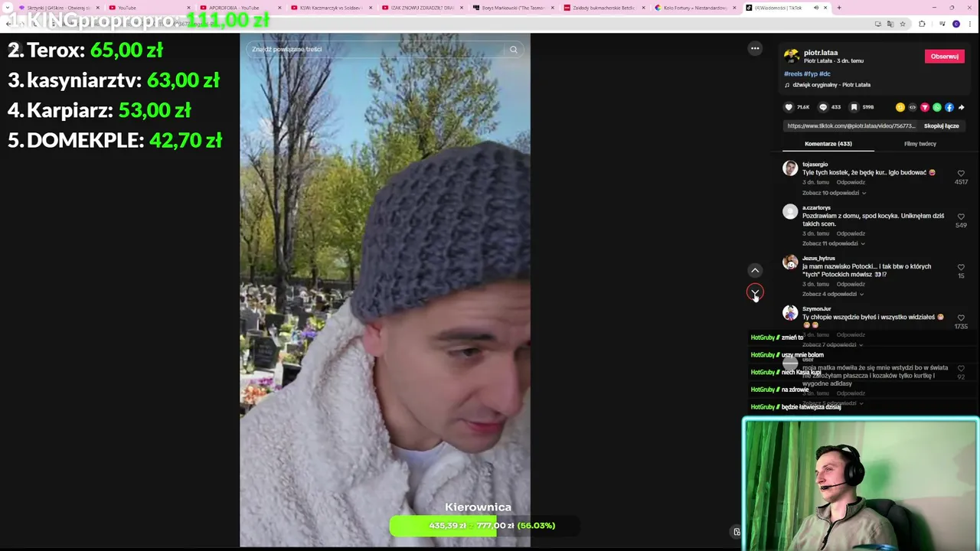
Task: Click the embed code share icon
Action: [913, 107]
